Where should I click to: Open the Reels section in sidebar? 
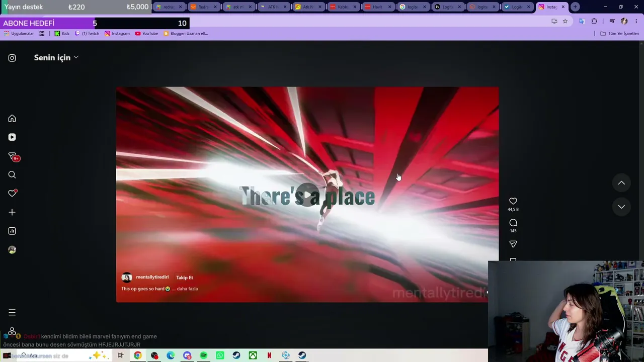click(12, 137)
